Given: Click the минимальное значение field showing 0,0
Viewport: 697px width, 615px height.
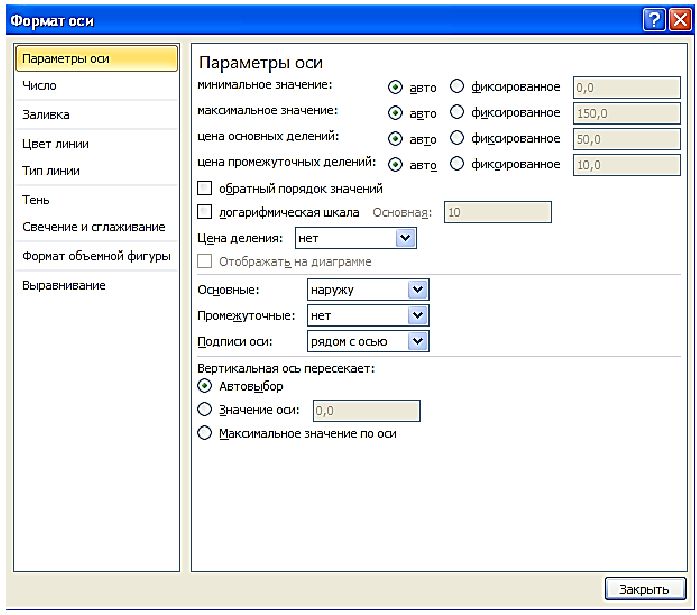Looking at the screenshot, I should [x=626, y=88].
